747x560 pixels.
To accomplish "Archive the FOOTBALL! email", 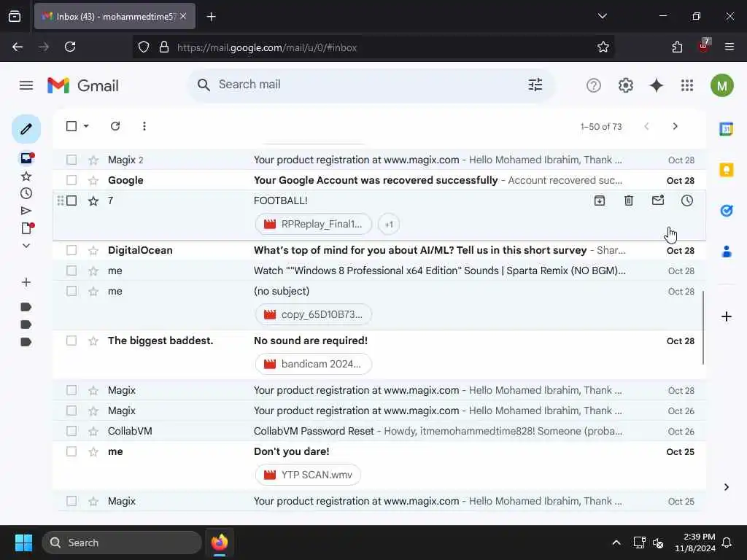I will (600, 201).
